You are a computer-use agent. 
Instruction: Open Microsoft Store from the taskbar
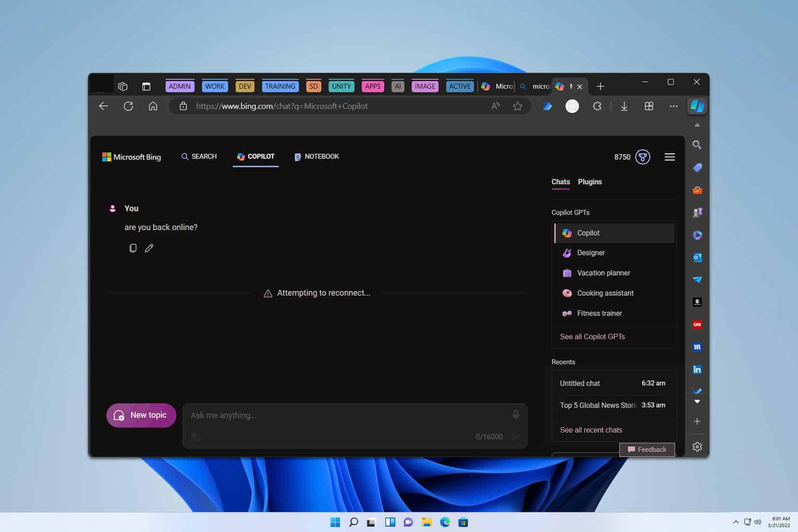(x=463, y=522)
